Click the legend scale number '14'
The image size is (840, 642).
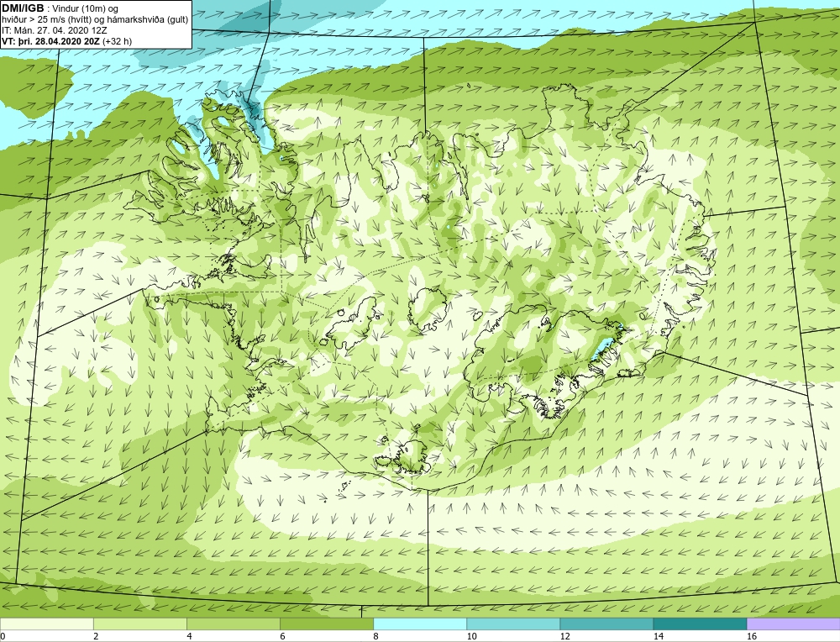658,637
